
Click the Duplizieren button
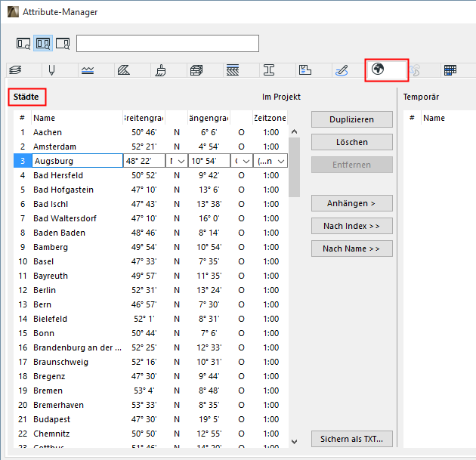[x=352, y=119]
